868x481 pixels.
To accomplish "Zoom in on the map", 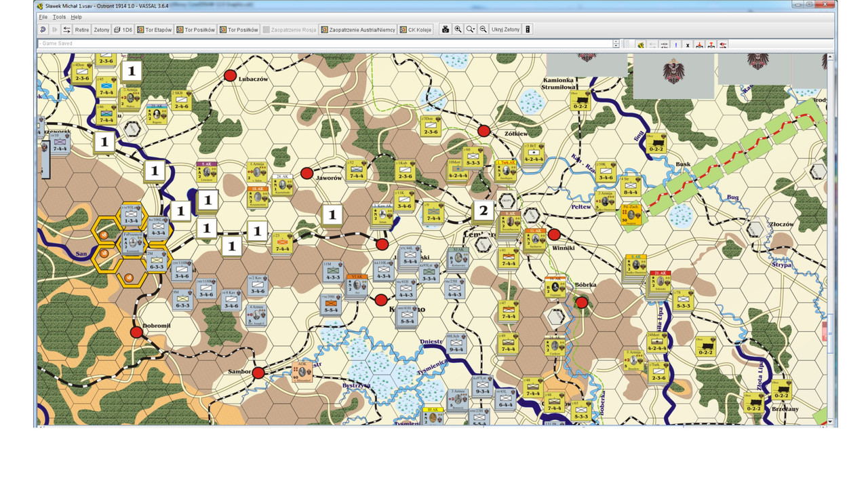I will (x=458, y=30).
